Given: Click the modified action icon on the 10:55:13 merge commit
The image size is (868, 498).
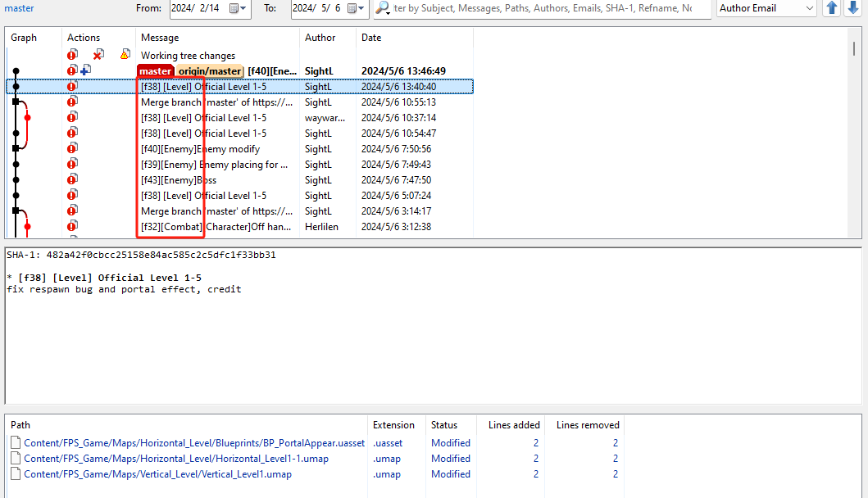Looking at the screenshot, I should [x=72, y=102].
